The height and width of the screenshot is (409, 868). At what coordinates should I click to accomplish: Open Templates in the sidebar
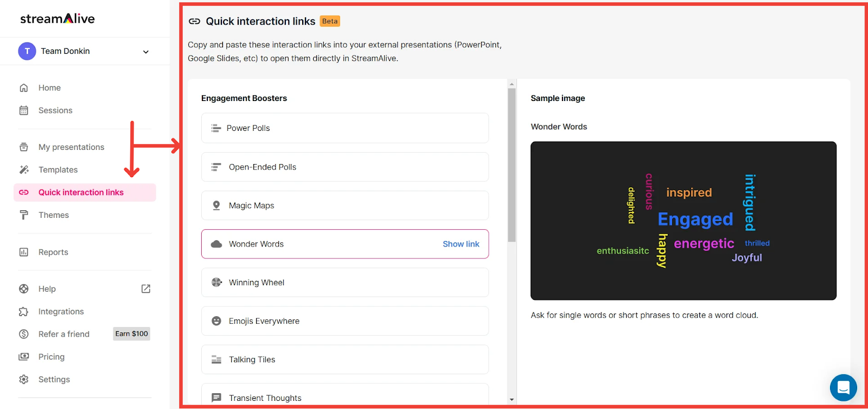(58, 169)
